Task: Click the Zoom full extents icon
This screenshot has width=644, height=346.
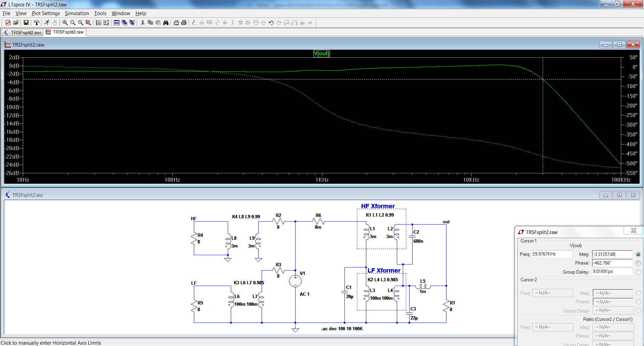Action: (x=88, y=23)
